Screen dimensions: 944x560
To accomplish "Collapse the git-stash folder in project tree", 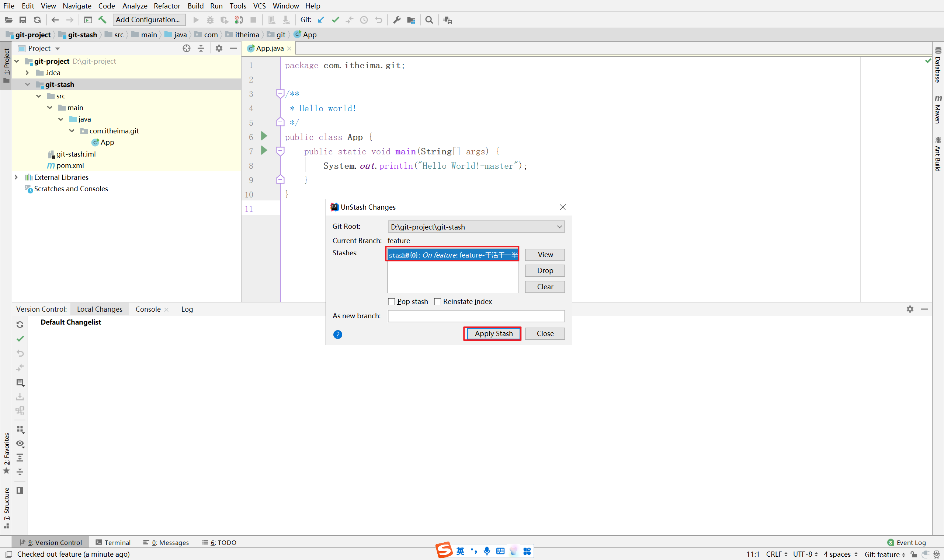I will tap(28, 84).
